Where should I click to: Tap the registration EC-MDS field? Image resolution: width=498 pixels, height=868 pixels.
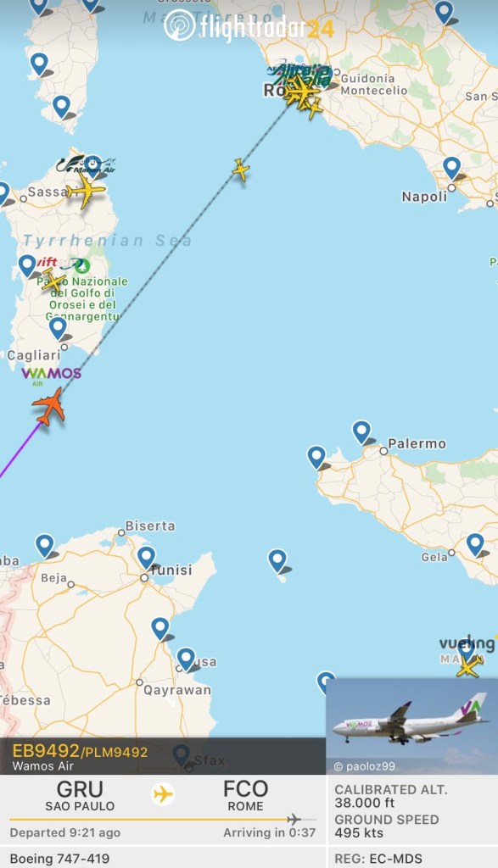point(378,859)
